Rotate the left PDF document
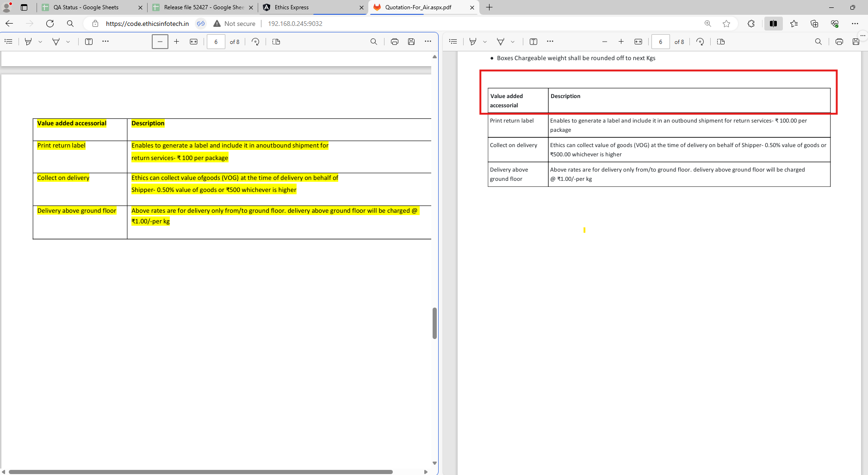Image resolution: width=868 pixels, height=475 pixels. pyautogui.click(x=255, y=42)
